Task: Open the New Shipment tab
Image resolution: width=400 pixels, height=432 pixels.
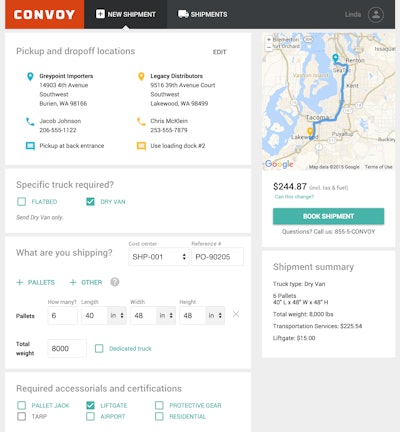Action: pyautogui.click(x=126, y=14)
